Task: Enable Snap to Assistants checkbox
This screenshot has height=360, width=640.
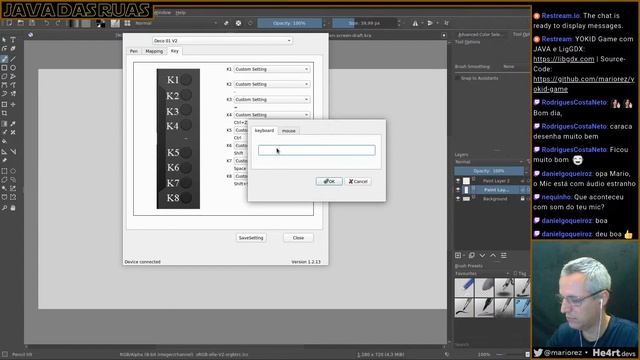Action: [458, 78]
